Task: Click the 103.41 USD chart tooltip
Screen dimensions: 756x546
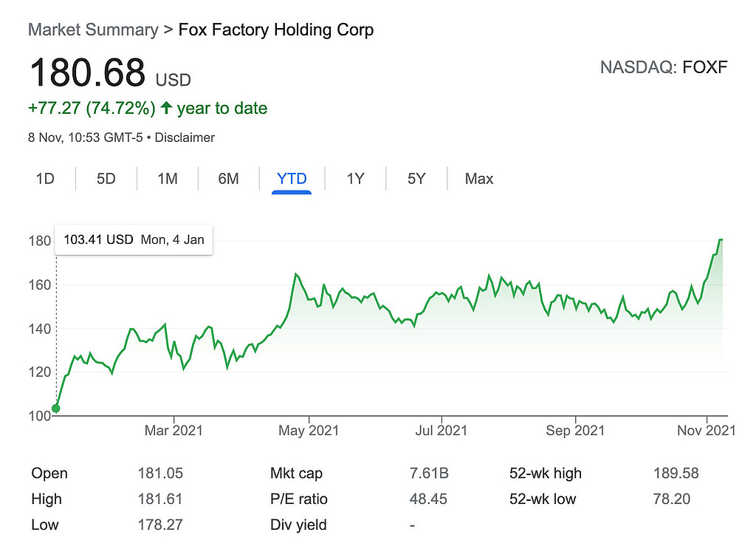Action: pos(134,239)
